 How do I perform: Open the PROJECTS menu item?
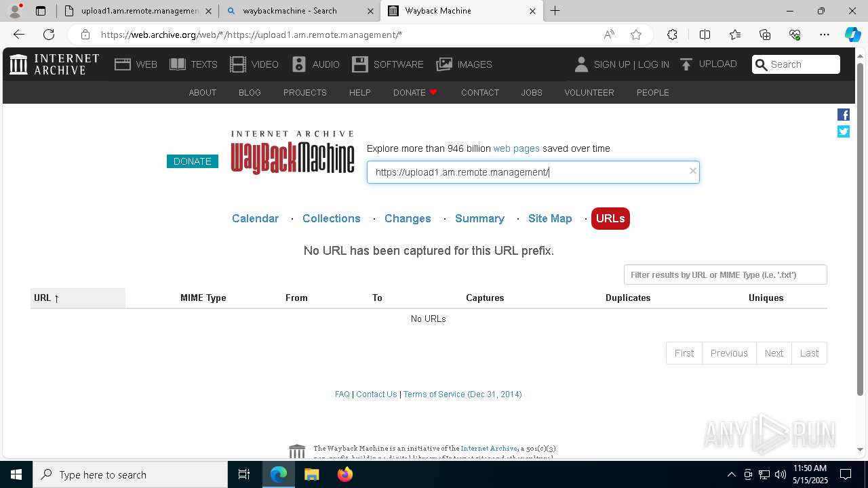tap(305, 92)
